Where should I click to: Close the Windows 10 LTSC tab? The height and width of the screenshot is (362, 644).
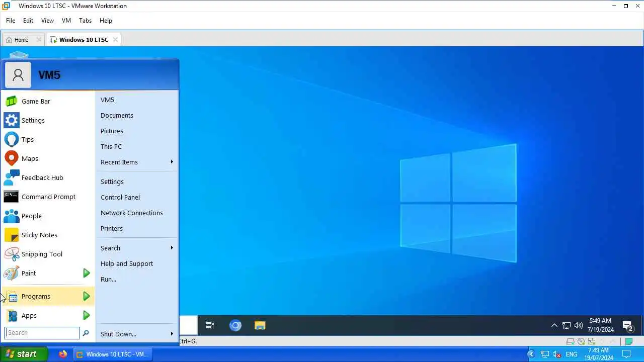(x=115, y=40)
